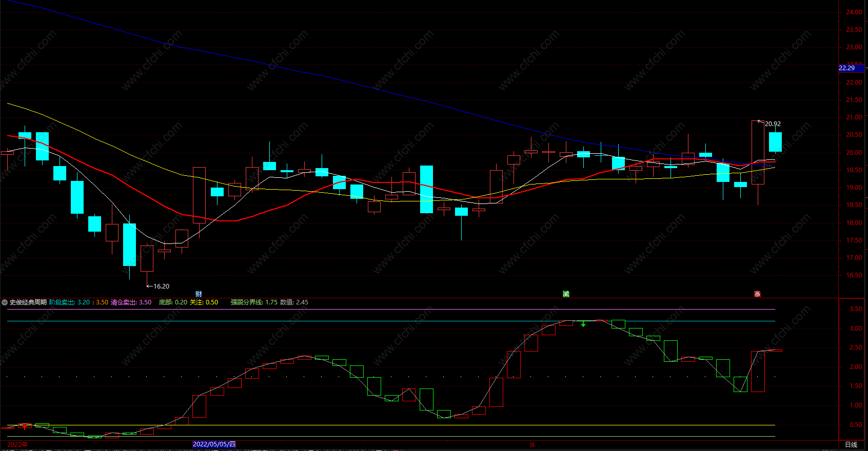This screenshot has height=451, width=868.
Task: Click the 史俊经典周期 indicator name
Action: (28, 302)
